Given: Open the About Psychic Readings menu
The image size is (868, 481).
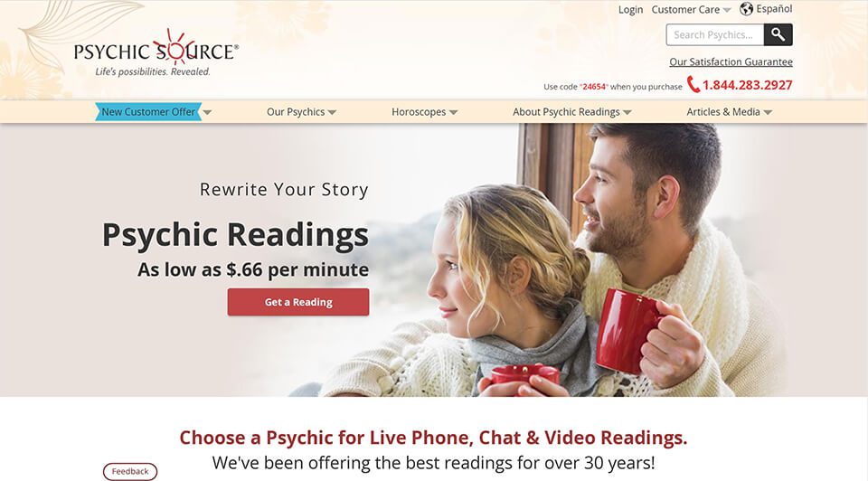Looking at the screenshot, I should 566,112.
